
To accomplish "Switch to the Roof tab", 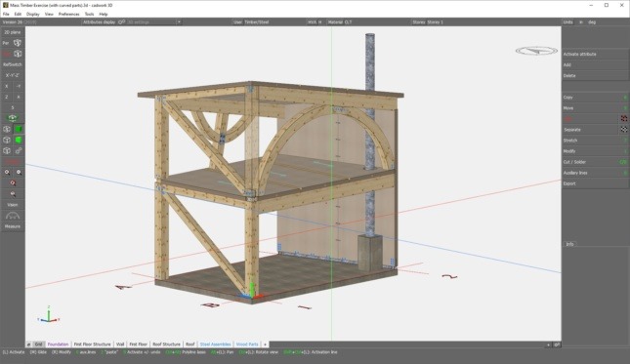I will 190,344.
